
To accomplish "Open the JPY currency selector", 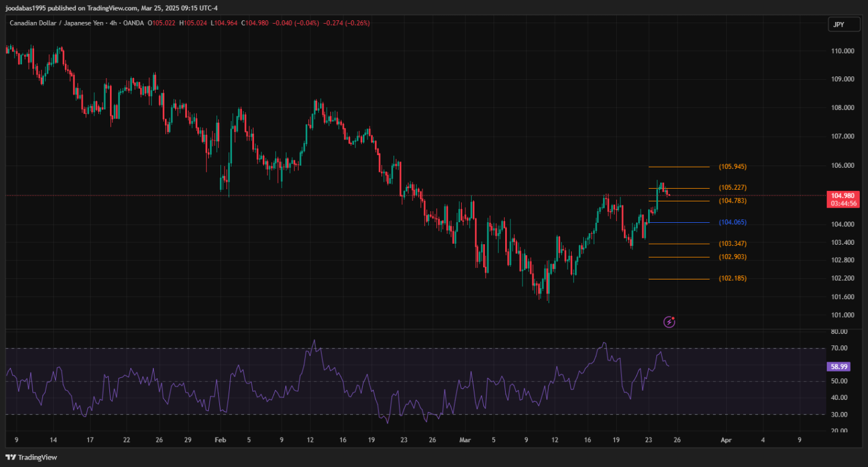I will click(x=838, y=24).
